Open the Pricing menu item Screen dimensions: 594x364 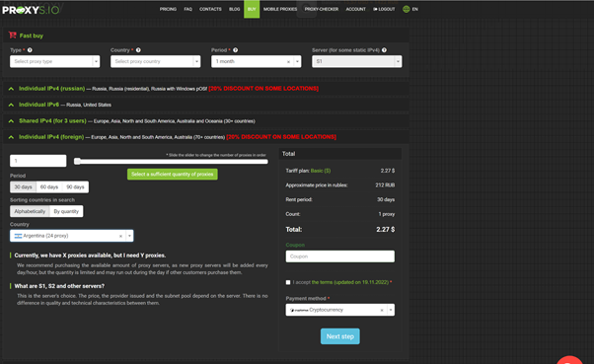click(168, 9)
